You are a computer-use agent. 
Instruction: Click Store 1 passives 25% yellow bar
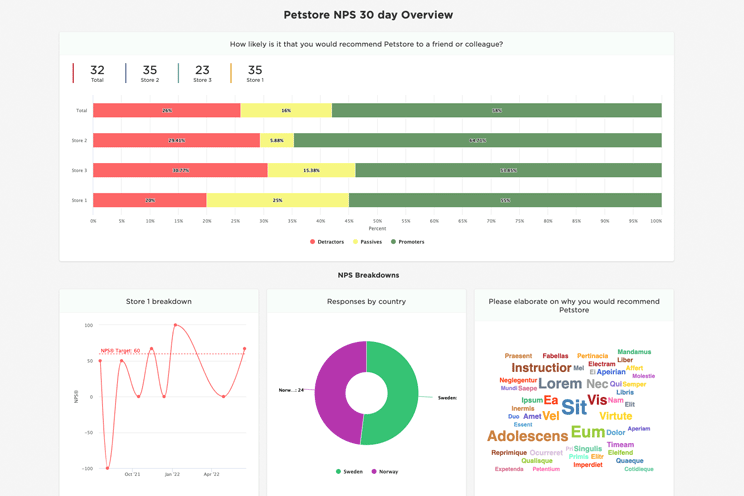tap(278, 200)
